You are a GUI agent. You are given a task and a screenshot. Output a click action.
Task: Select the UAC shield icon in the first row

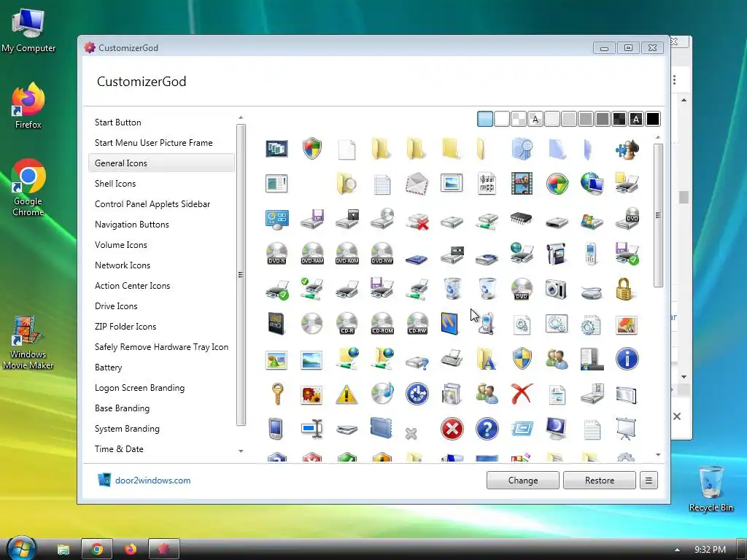[312, 149]
